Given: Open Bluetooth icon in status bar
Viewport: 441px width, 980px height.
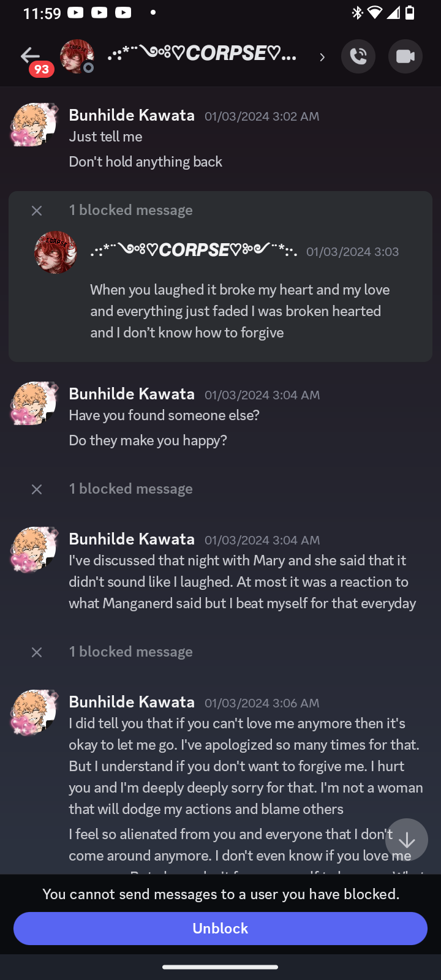Looking at the screenshot, I should tap(358, 13).
